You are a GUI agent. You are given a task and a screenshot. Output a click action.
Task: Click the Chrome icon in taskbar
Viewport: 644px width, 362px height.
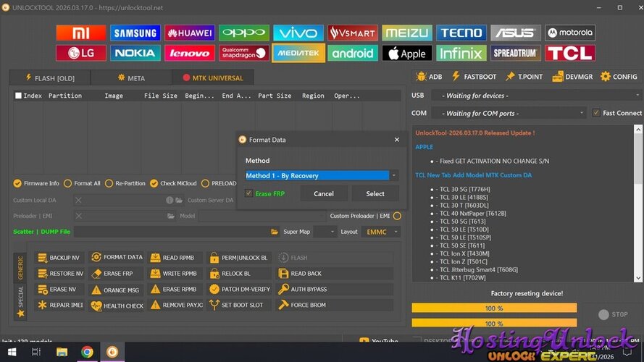[x=87, y=352]
